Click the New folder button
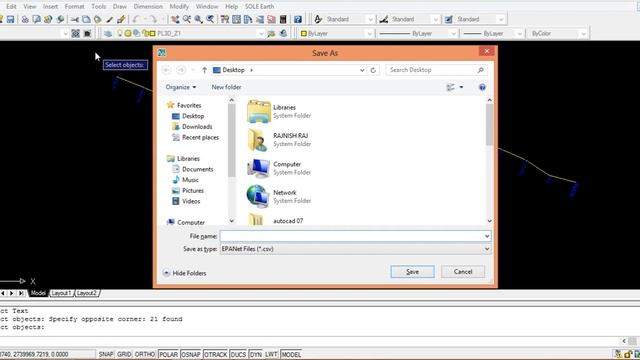Screen dimensions: 640x360 pyautogui.click(x=227, y=87)
